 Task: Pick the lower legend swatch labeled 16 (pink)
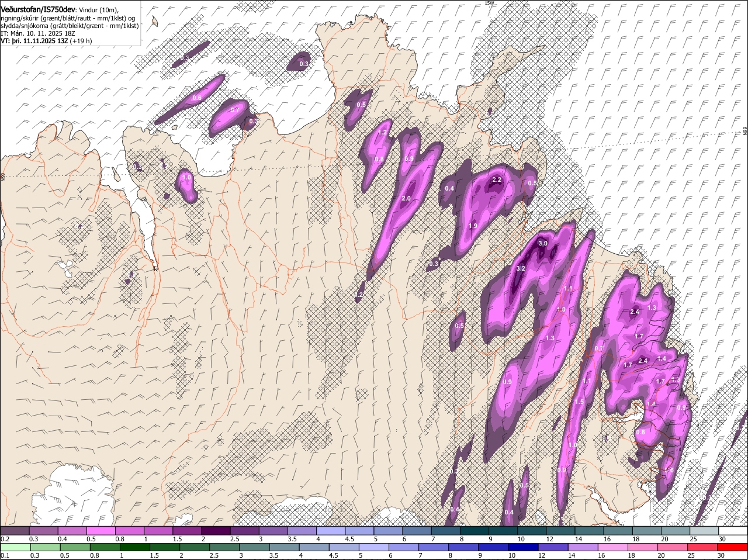pyautogui.click(x=613, y=547)
